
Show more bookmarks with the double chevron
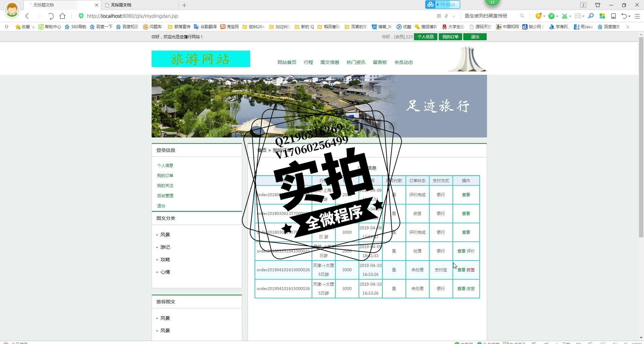point(628,26)
